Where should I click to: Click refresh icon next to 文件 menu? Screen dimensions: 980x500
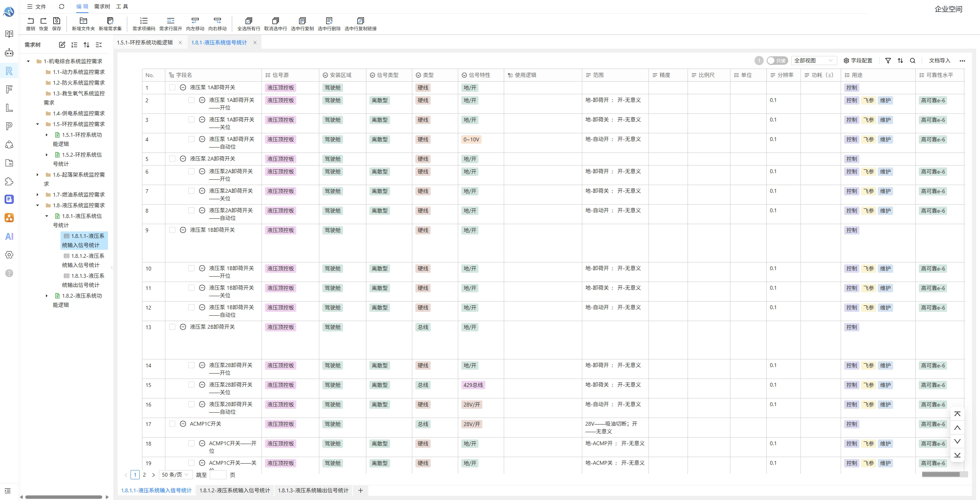pos(62,7)
